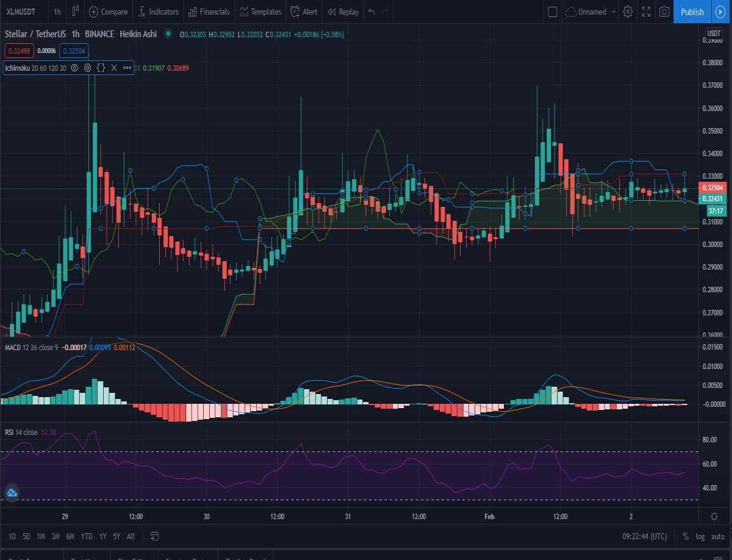Select the RSI 14 close legend
This screenshot has width=732, height=560.
[21, 433]
